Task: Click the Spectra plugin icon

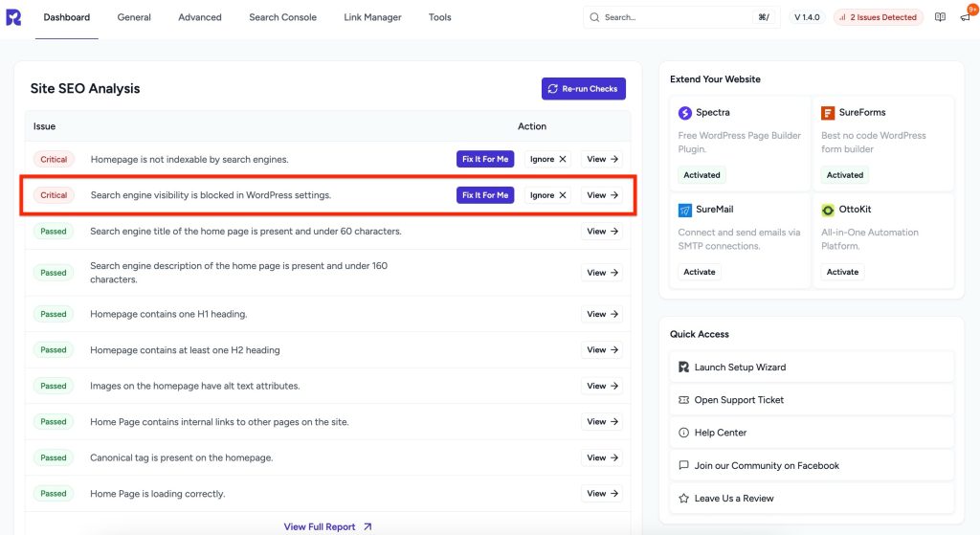Action: point(685,113)
